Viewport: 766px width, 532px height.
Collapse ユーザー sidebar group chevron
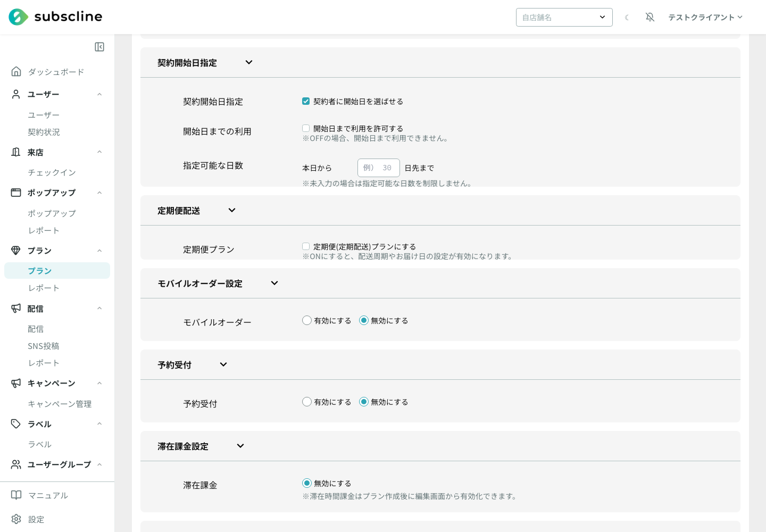point(99,94)
